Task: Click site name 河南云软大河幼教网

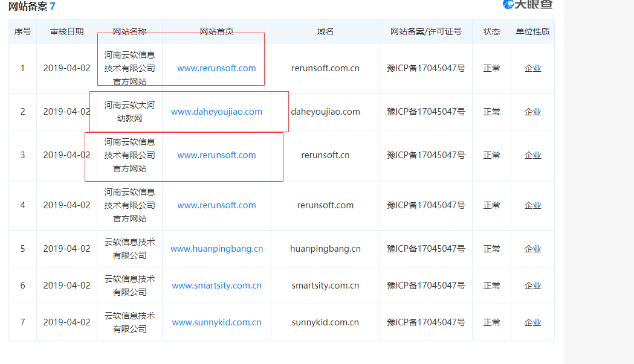Action: pos(129,112)
